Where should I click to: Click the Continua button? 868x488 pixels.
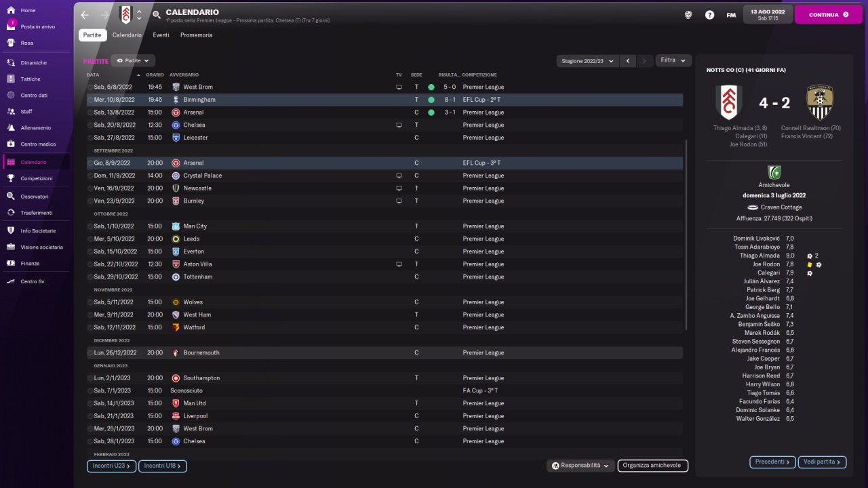pos(829,14)
